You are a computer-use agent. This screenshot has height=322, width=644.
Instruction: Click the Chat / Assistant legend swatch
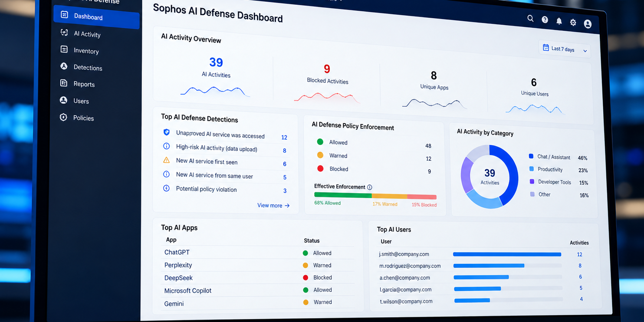[x=531, y=156]
